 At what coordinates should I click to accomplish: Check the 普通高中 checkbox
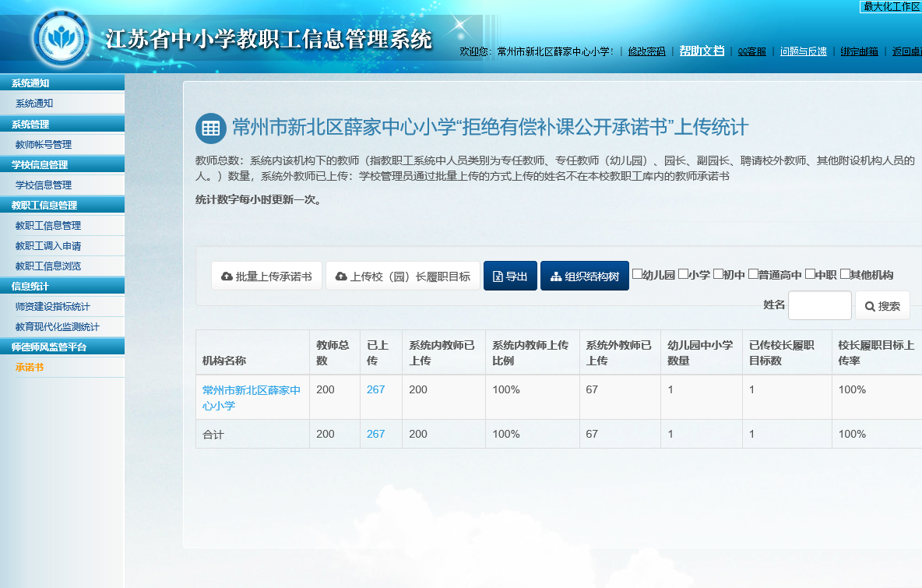[753, 274]
